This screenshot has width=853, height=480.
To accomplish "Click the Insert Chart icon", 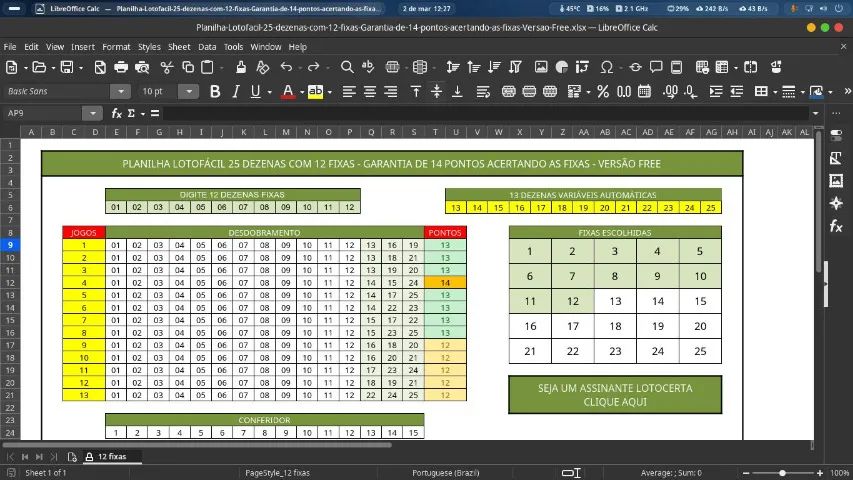I will tap(561, 67).
